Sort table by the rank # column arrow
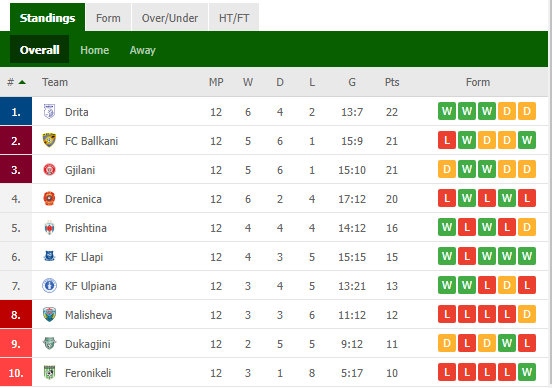This screenshot has height=388, width=552. coord(22,82)
